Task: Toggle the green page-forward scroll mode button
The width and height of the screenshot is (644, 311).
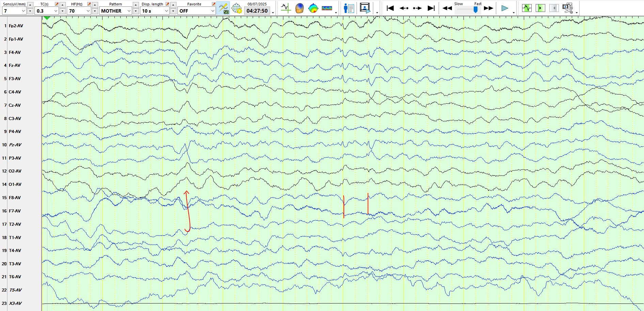Action: click(540, 8)
